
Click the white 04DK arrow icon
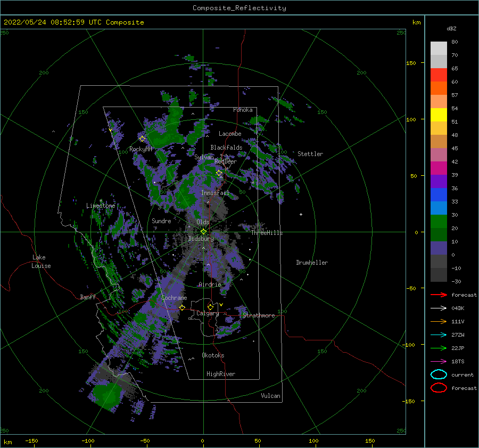click(x=439, y=308)
